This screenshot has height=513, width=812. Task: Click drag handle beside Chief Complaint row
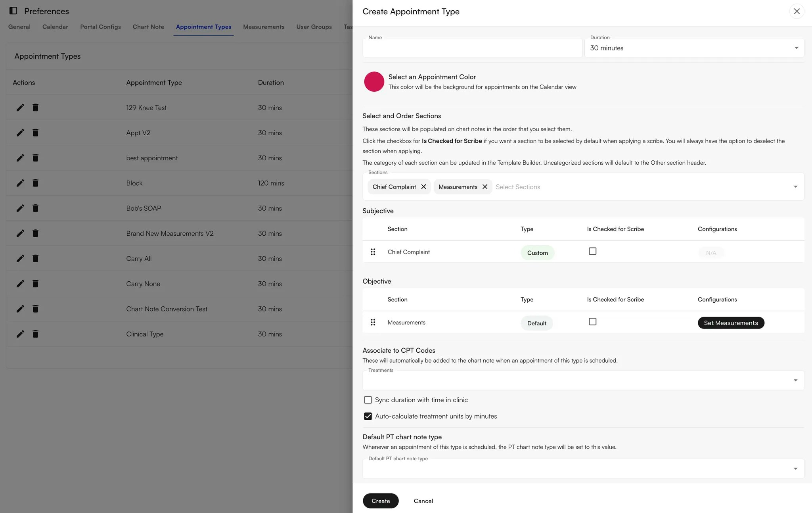click(x=373, y=252)
